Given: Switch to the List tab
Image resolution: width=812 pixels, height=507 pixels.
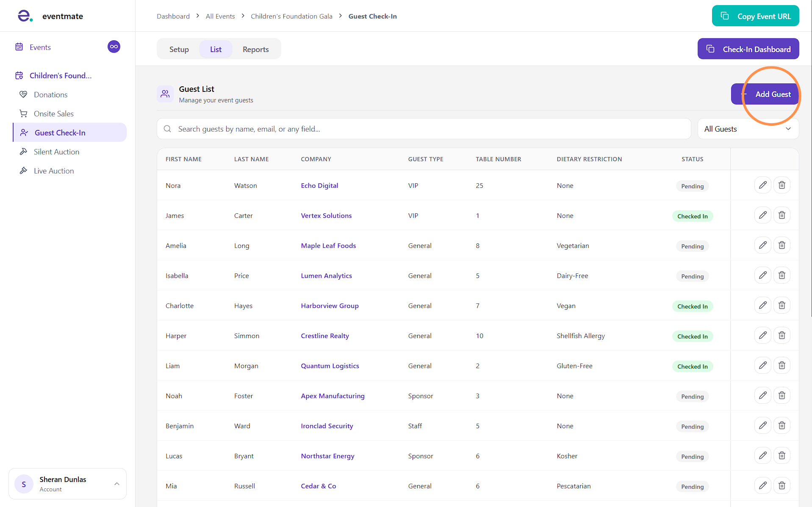Looking at the screenshot, I should point(216,49).
